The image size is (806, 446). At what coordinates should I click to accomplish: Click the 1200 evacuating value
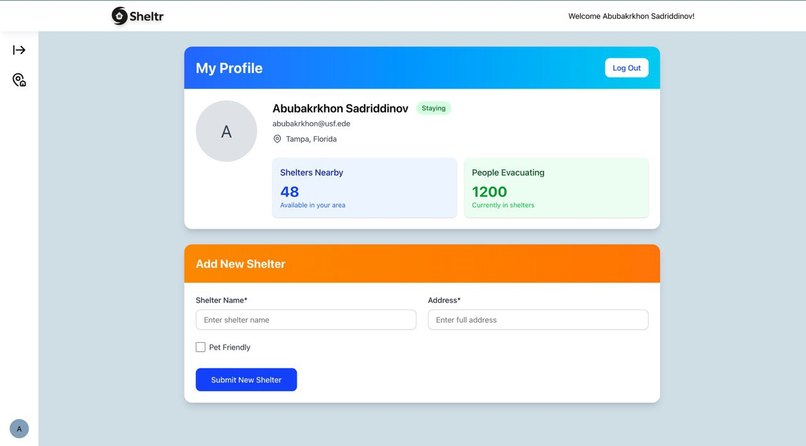pos(489,192)
